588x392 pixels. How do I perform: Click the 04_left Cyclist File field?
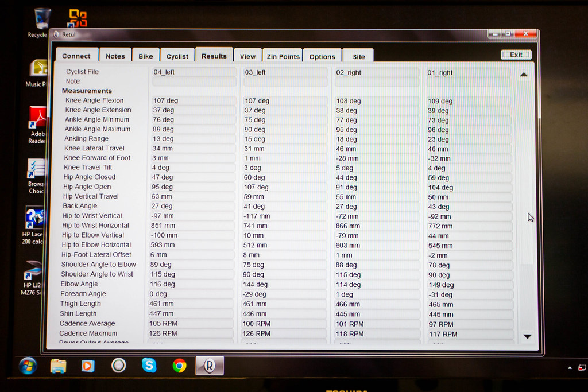[193, 72]
